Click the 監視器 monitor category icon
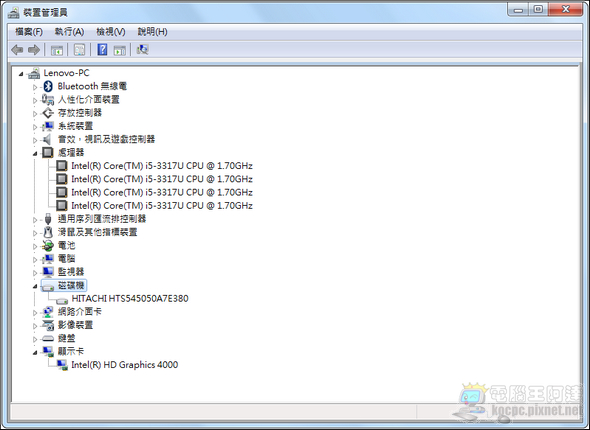This screenshot has width=590, height=430. [x=48, y=272]
